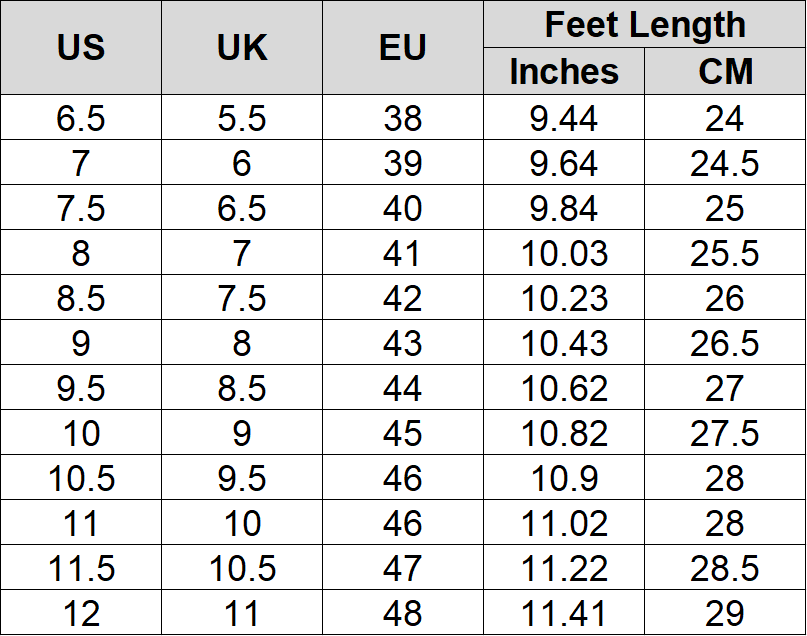The image size is (807, 636).
Task: Select the CM sub-header
Action: (725, 72)
